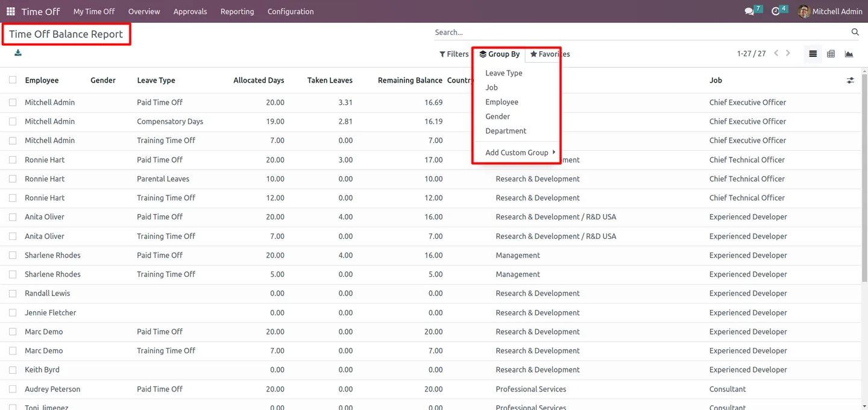868x410 pixels.
Task: Open optional columns settings icon
Action: [850, 80]
